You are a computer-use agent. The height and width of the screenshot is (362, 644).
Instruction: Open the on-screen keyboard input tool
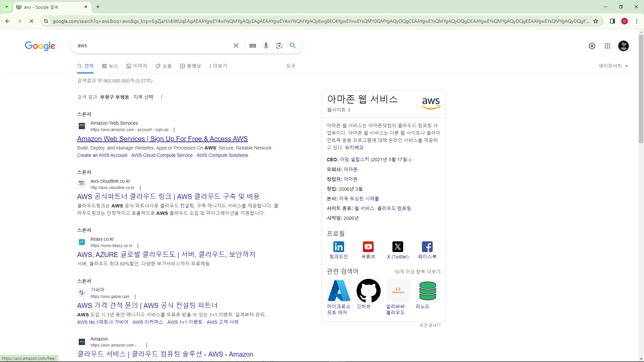pyautogui.click(x=253, y=46)
